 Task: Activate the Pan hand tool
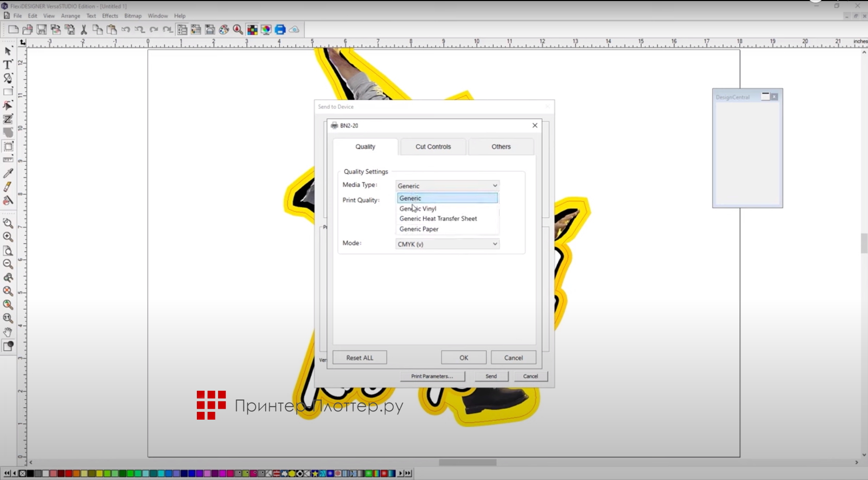(x=8, y=332)
